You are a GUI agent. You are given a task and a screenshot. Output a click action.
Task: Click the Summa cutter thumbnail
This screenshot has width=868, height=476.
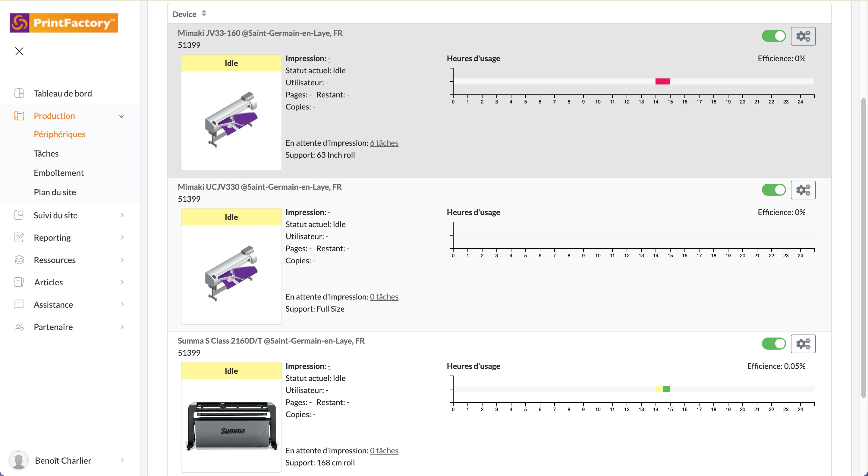[232, 426]
